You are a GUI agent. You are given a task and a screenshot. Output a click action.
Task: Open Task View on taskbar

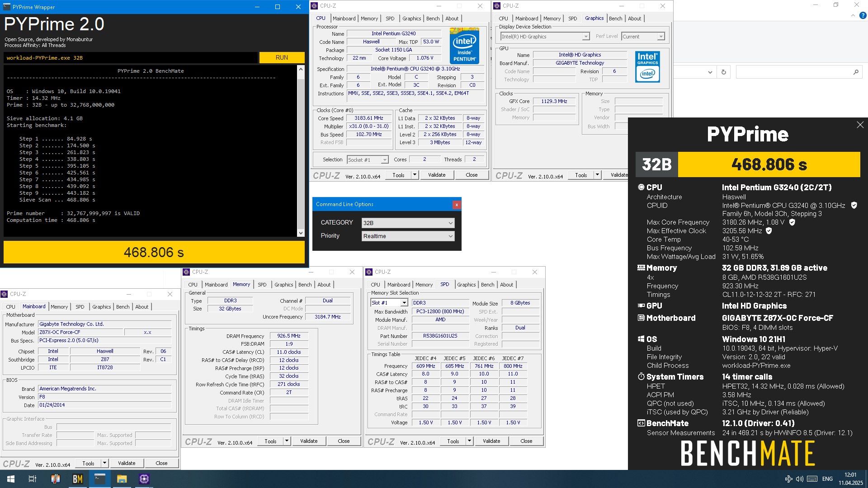click(x=33, y=479)
